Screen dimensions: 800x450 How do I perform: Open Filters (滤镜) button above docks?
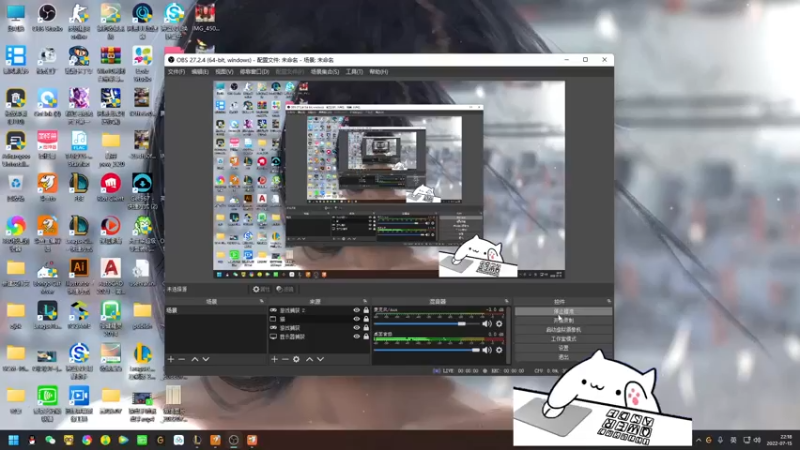tap(285, 289)
